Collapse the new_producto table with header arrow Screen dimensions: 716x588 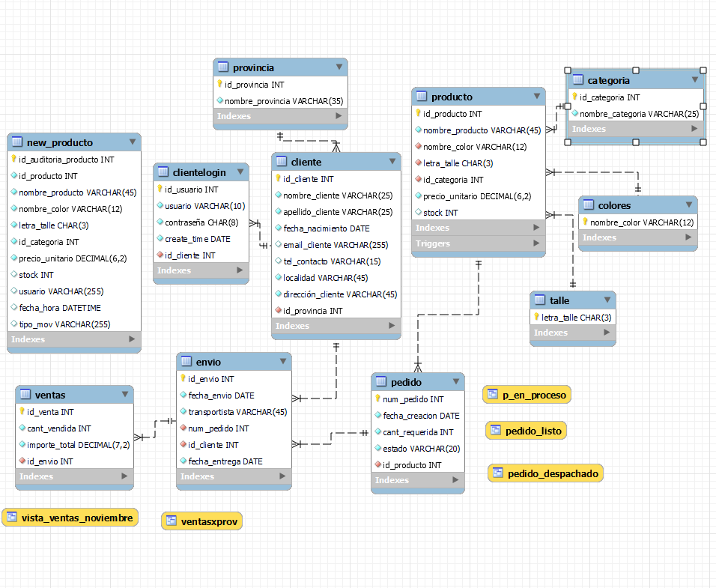[x=132, y=142]
